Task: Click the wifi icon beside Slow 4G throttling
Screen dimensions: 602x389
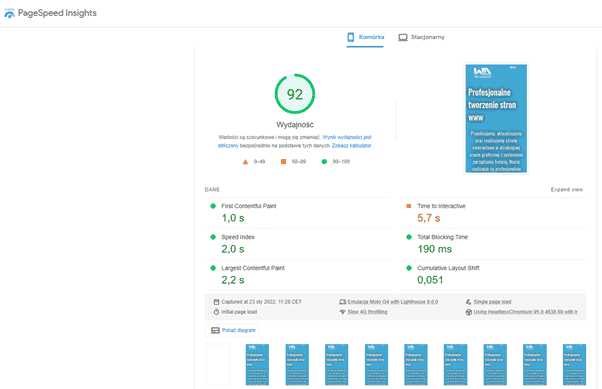Action: point(342,312)
